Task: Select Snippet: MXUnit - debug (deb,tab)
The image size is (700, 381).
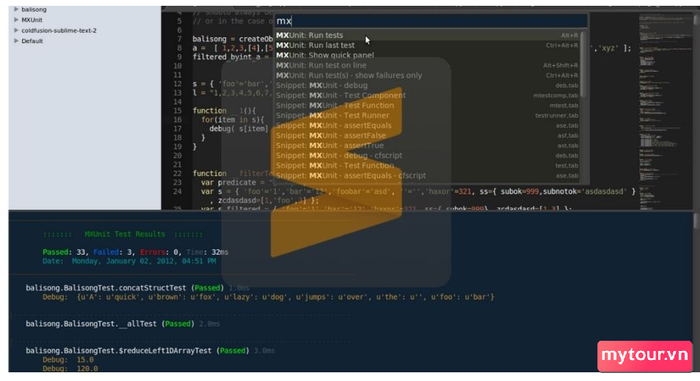Action: 427,85
